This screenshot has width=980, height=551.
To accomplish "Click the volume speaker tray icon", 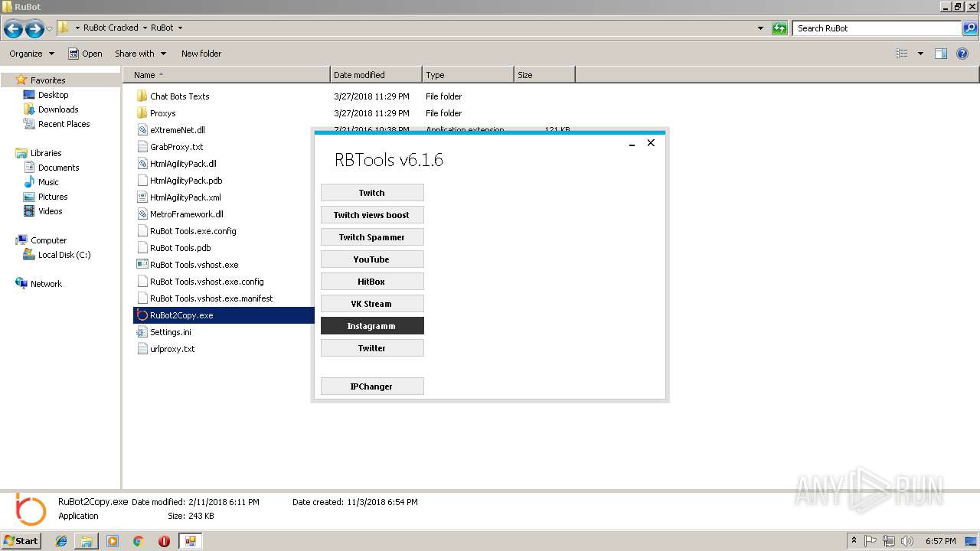I will click(907, 541).
